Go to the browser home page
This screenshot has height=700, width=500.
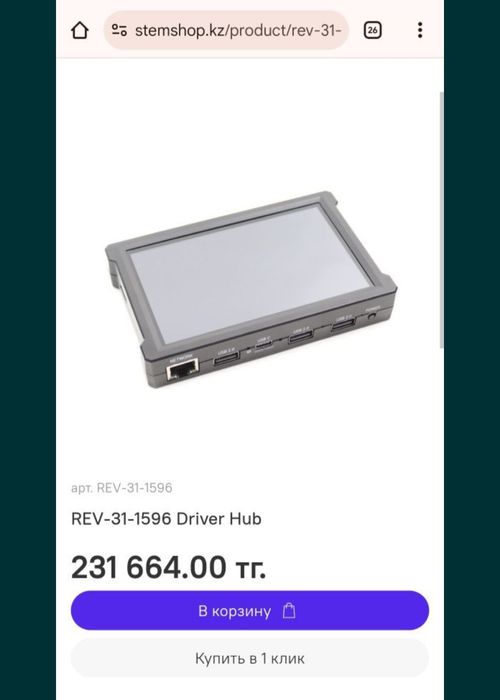[x=79, y=30]
